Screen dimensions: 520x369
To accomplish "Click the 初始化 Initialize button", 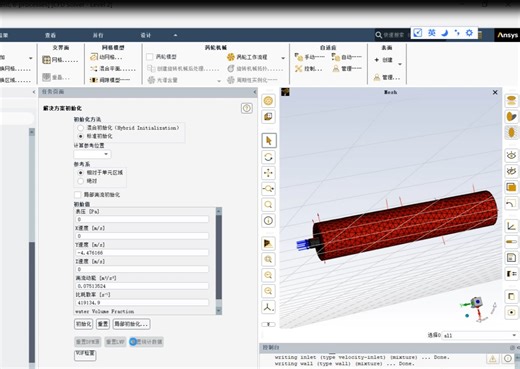I will click(x=84, y=324).
